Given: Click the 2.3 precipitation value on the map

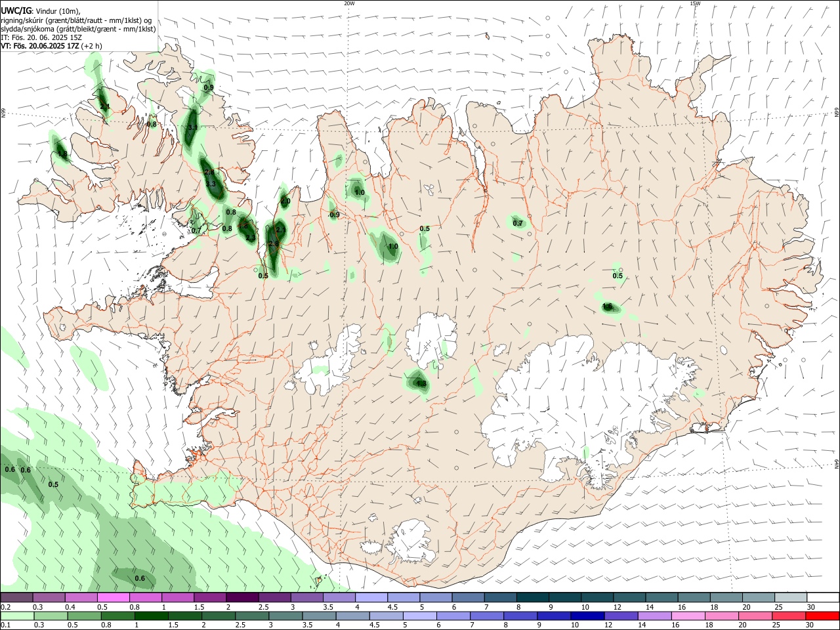Looking at the screenshot, I should 251,238.
